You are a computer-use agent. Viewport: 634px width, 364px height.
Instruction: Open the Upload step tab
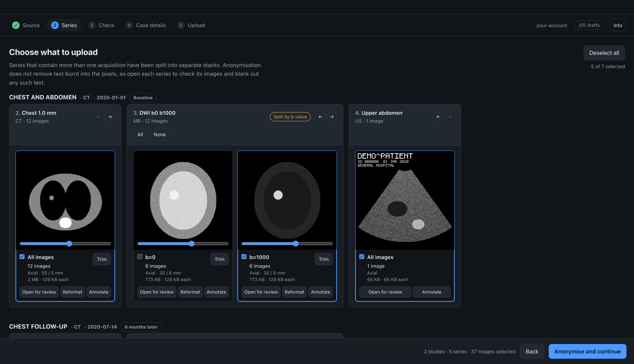point(191,25)
